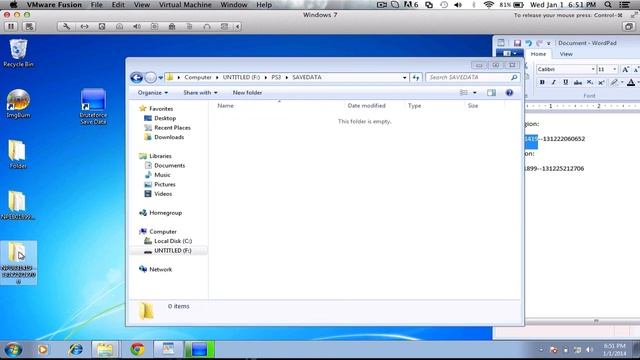Viewport: 640px width, 360px height.
Task: Click the Explorer Back arrow button
Action: point(137,77)
